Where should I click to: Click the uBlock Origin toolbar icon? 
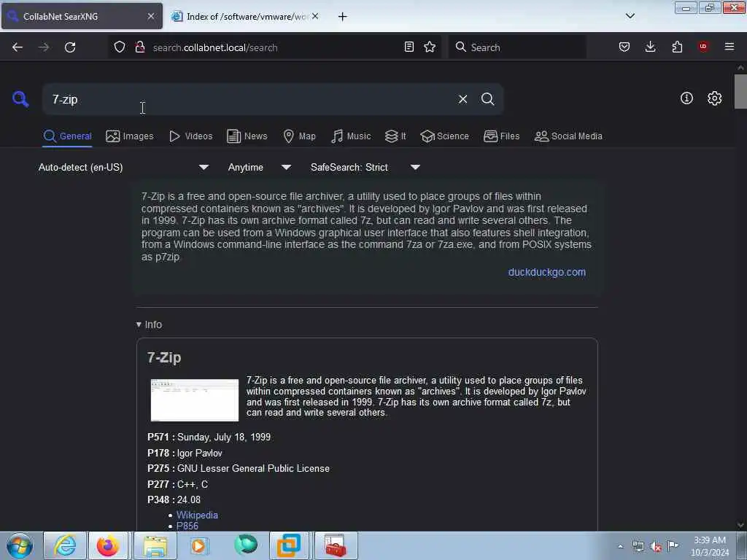pyautogui.click(x=703, y=46)
